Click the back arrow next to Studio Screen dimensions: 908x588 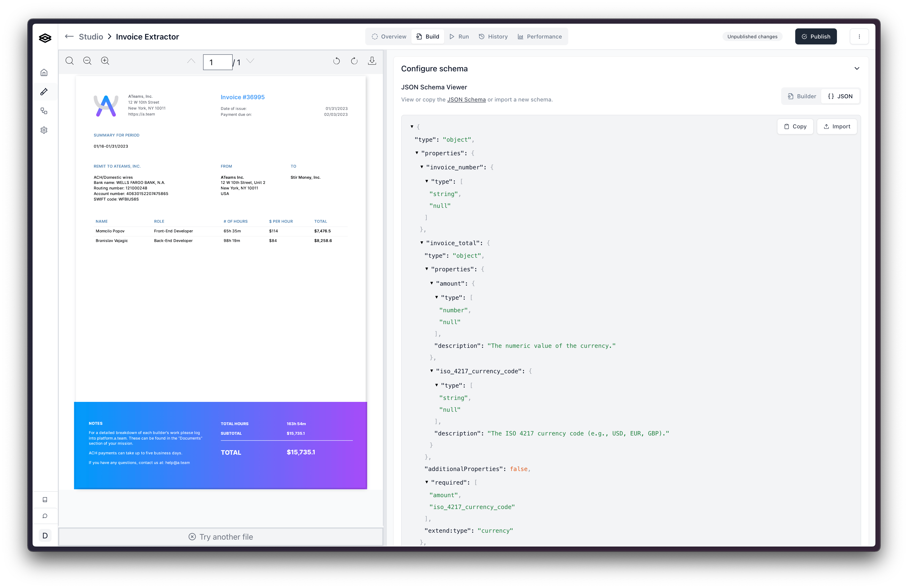pyautogui.click(x=69, y=37)
